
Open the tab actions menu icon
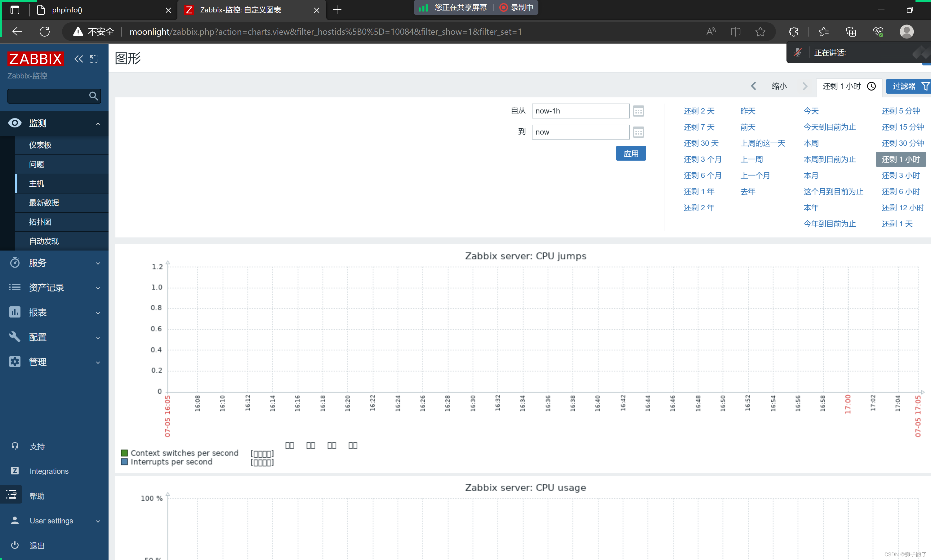(x=15, y=10)
